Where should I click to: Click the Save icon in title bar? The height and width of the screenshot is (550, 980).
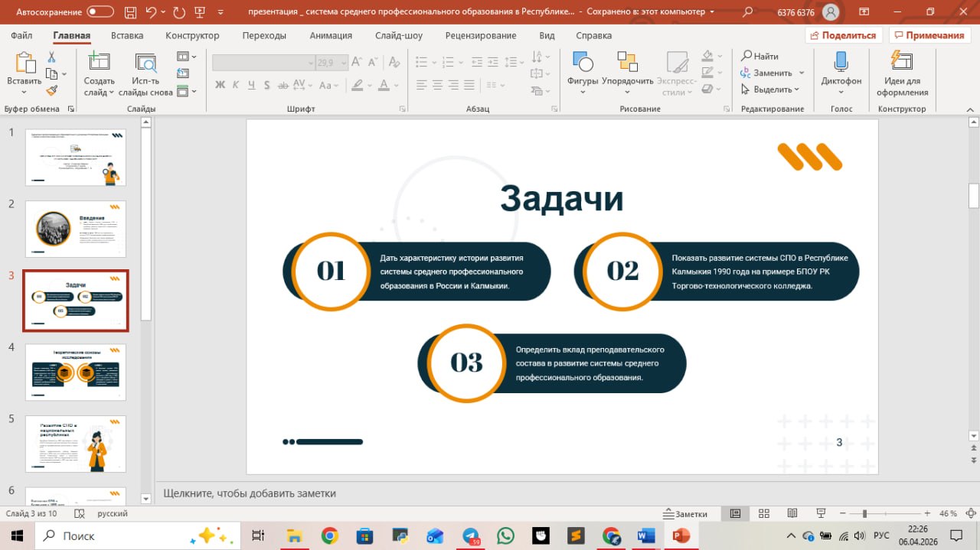pos(129,11)
